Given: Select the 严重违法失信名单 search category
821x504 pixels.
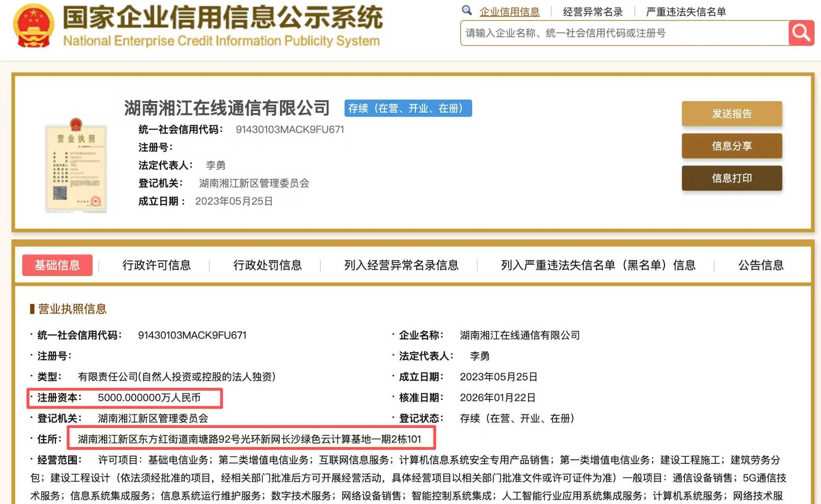Looking at the screenshot, I should pyautogui.click(x=686, y=12).
